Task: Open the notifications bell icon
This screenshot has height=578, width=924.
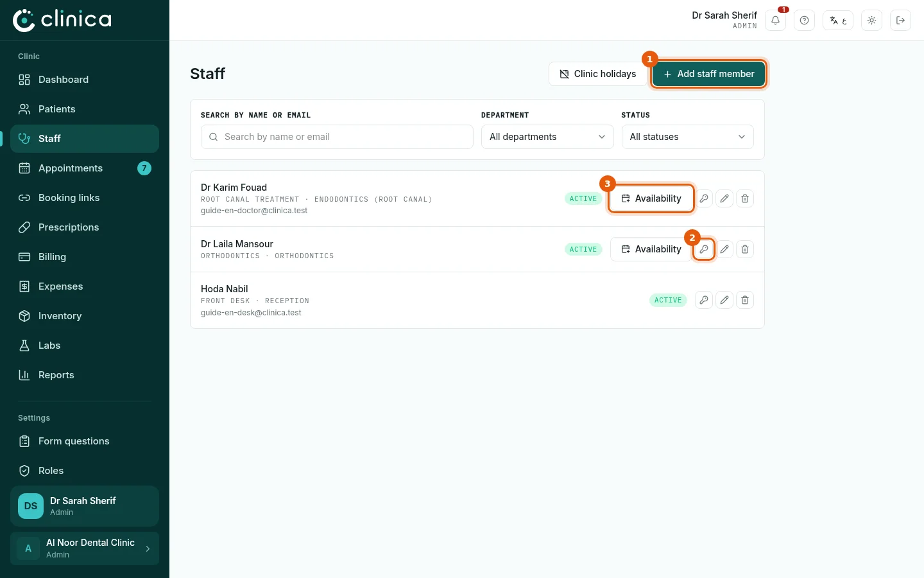Action: point(775,21)
